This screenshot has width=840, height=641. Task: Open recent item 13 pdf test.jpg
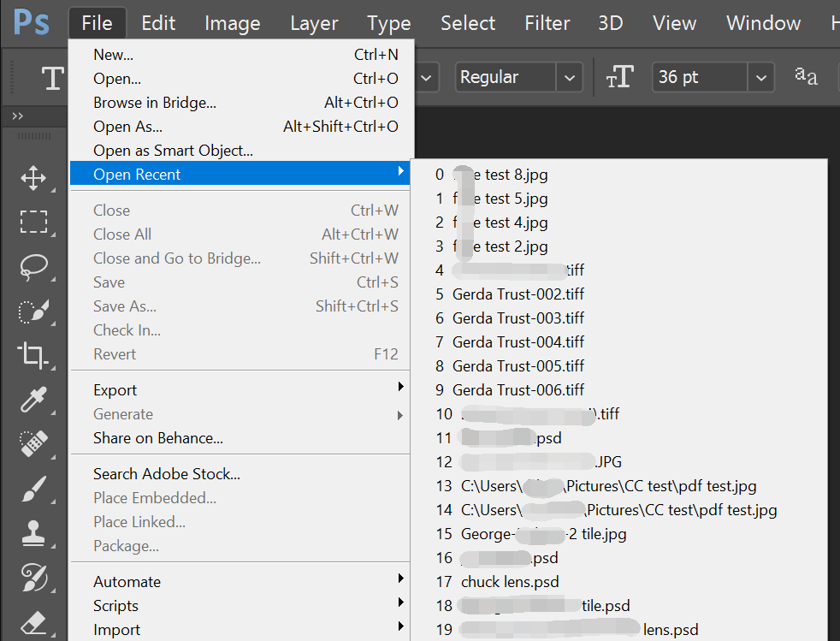618,485
